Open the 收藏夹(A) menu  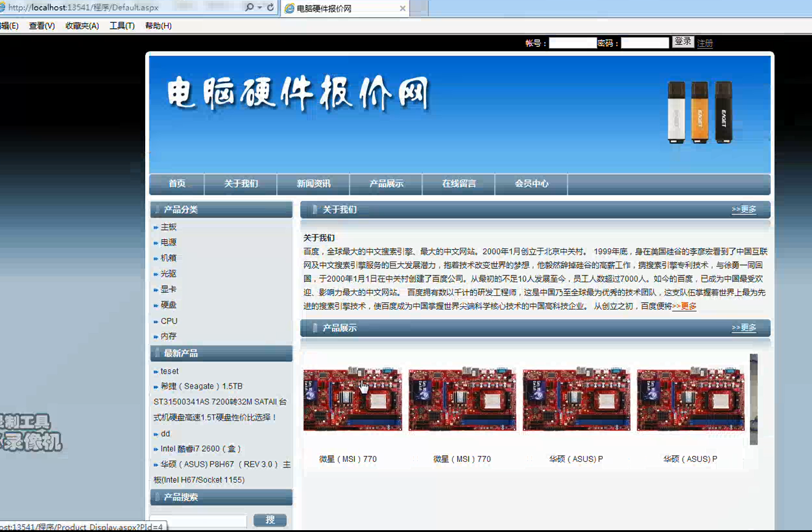click(x=82, y=26)
